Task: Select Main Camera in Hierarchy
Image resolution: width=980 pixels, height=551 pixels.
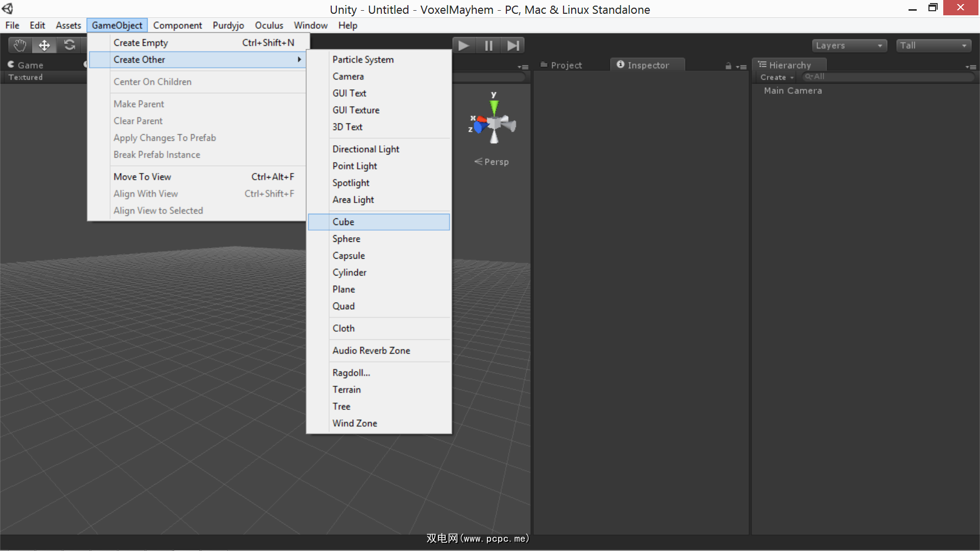Action: [x=793, y=91]
